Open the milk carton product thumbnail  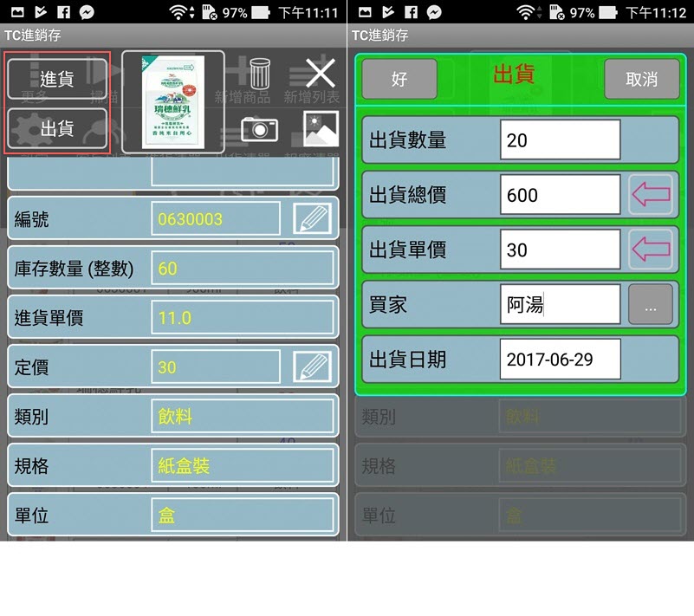[173, 101]
